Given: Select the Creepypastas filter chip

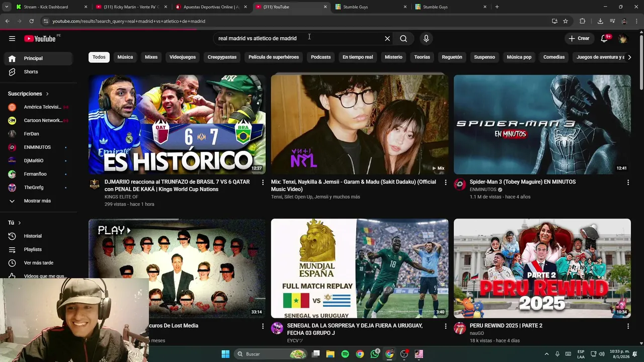Looking at the screenshot, I should [x=222, y=57].
